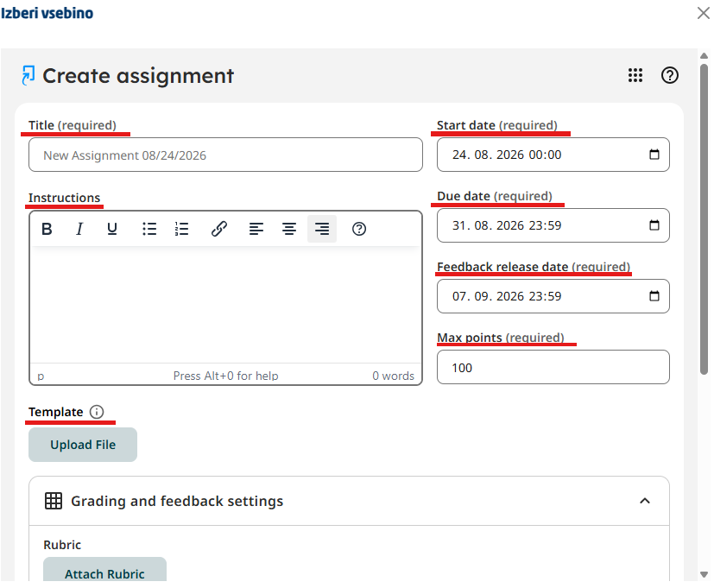
Task: Align instructions text right
Action: pos(322,229)
